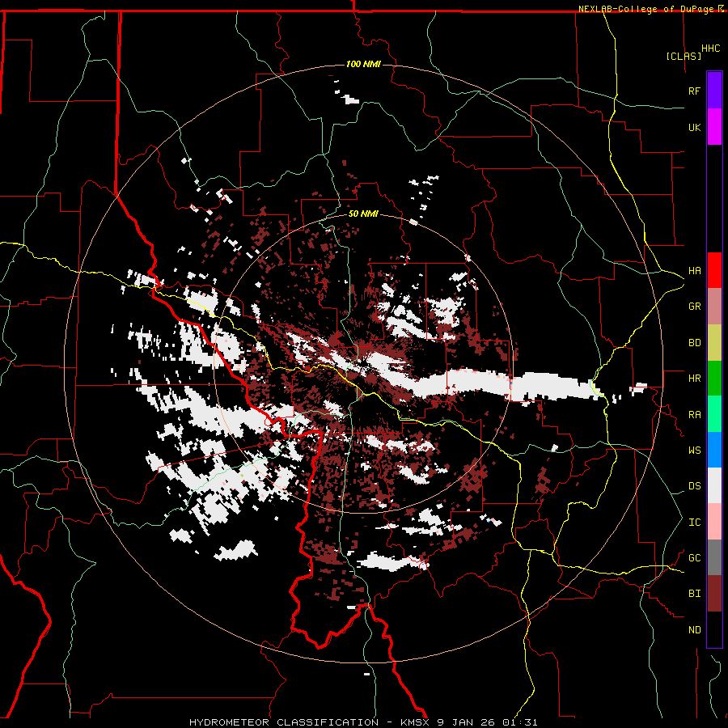Click the HA red legend swatch
Viewport: 728px width, 728px height.
pos(714,270)
